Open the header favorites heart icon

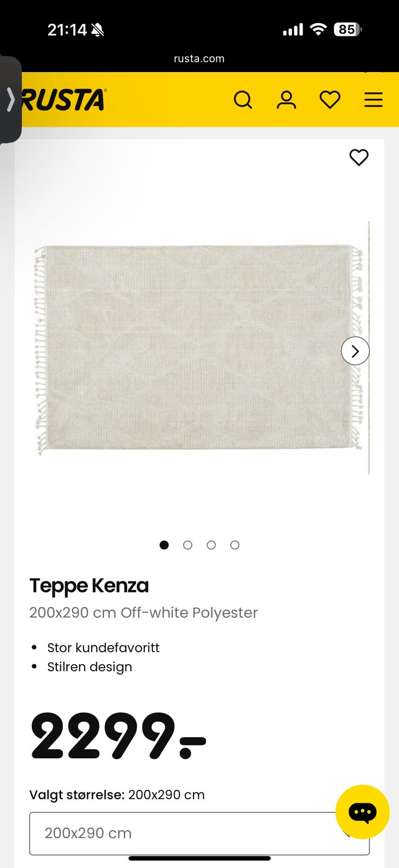pyautogui.click(x=330, y=100)
